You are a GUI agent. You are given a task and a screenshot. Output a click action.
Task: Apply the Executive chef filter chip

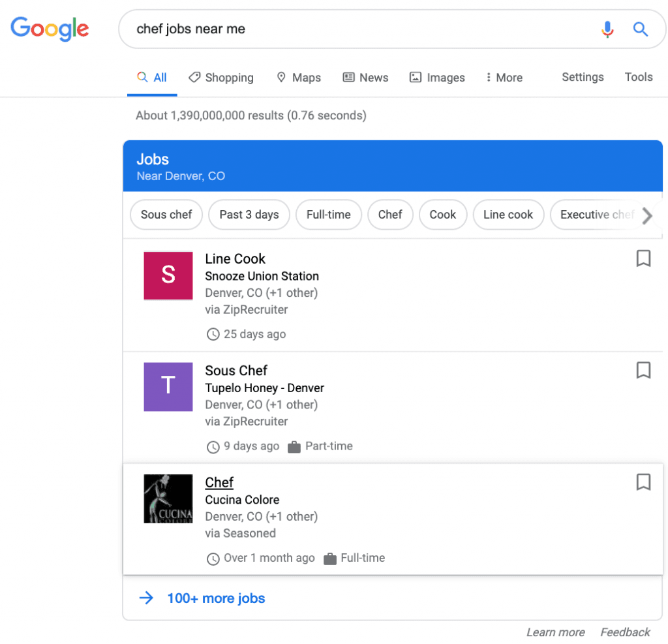pos(596,215)
